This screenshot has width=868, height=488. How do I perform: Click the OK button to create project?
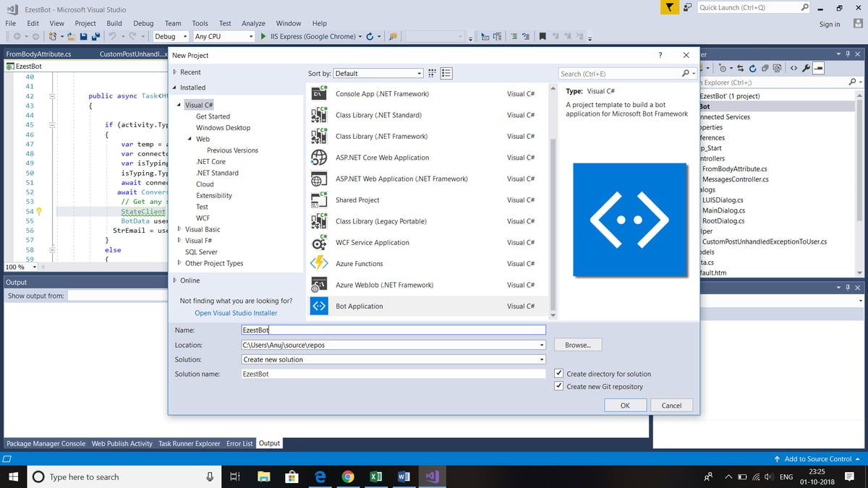(x=625, y=405)
